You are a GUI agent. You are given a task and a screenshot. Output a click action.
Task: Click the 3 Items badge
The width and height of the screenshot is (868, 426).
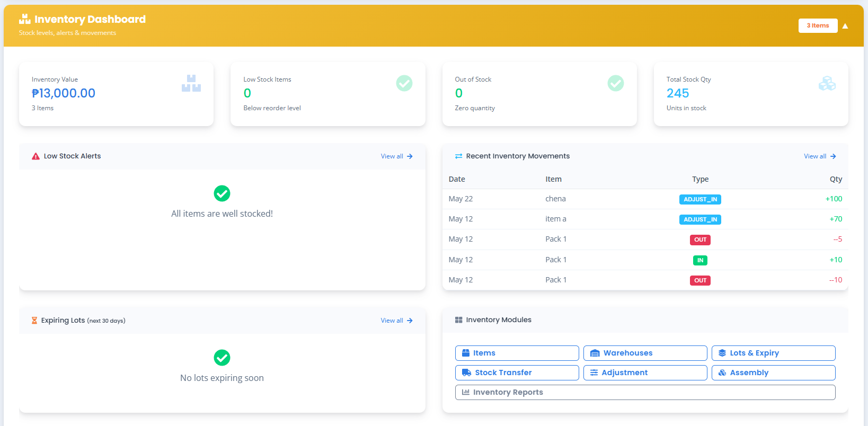pos(818,25)
